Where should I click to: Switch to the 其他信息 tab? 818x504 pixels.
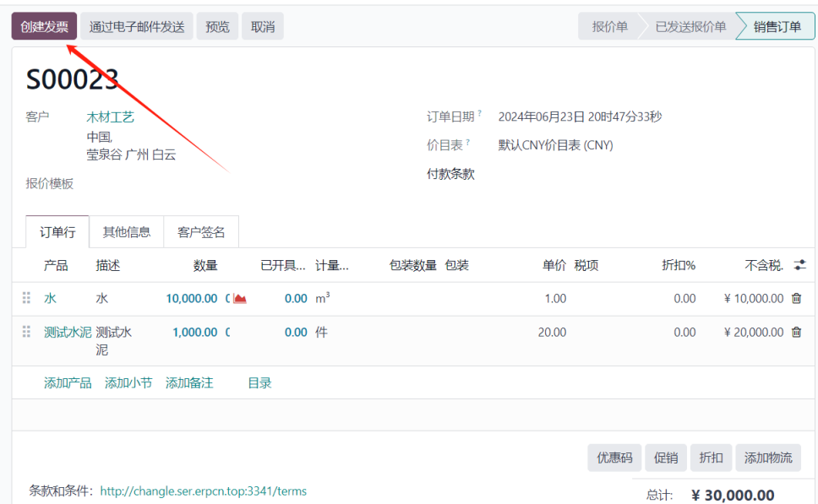click(x=126, y=232)
